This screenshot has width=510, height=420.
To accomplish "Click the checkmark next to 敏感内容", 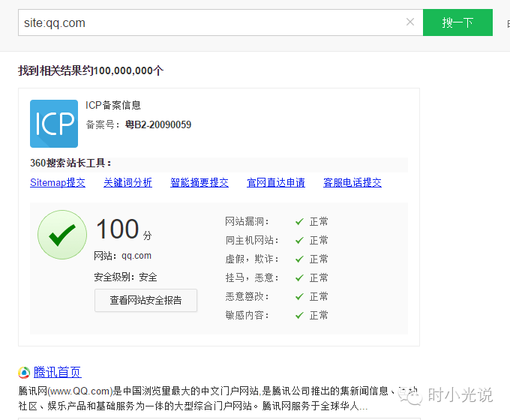I will tap(299, 316).
